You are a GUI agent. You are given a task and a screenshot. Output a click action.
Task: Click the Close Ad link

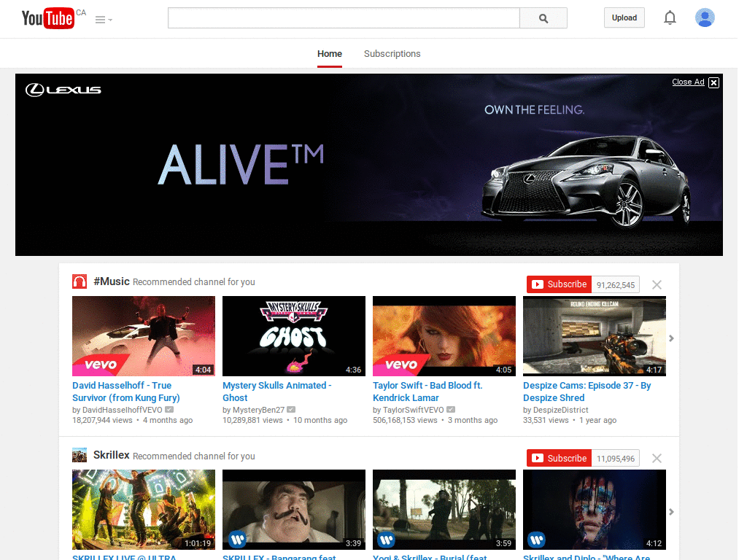pyautogui.click(x=688, y=82)
